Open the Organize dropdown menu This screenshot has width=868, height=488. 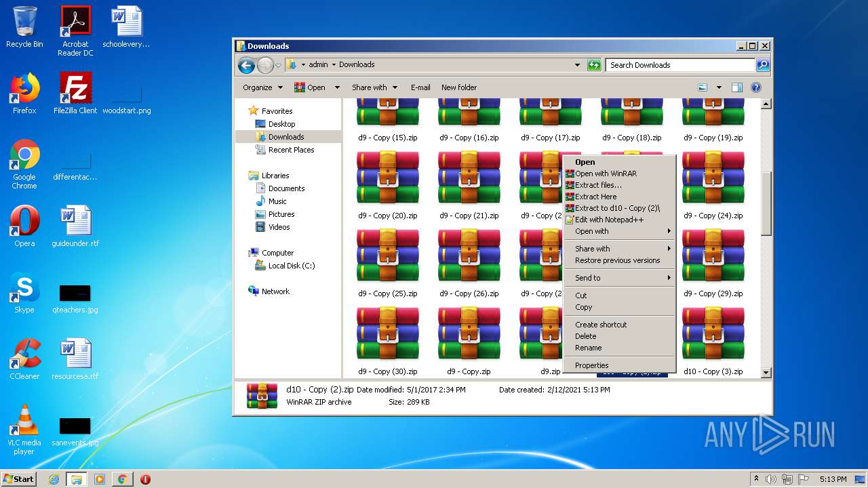pyautogui.click(x=262, y=87)
